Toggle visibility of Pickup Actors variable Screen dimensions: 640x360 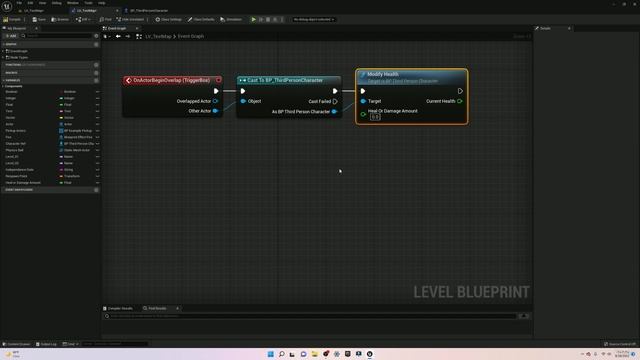click(98, 131)
